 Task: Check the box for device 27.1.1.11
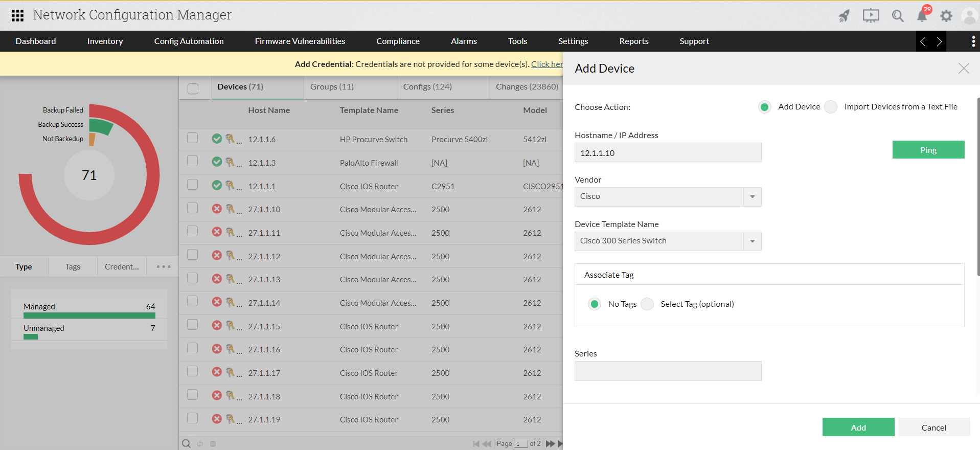pyautogui.click(x=192, y=231)
